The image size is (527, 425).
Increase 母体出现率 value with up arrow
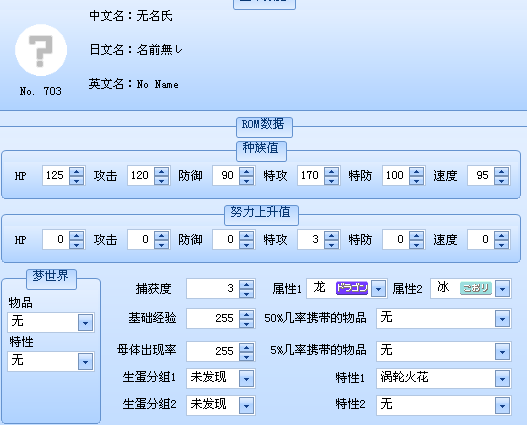pos(247,347)
